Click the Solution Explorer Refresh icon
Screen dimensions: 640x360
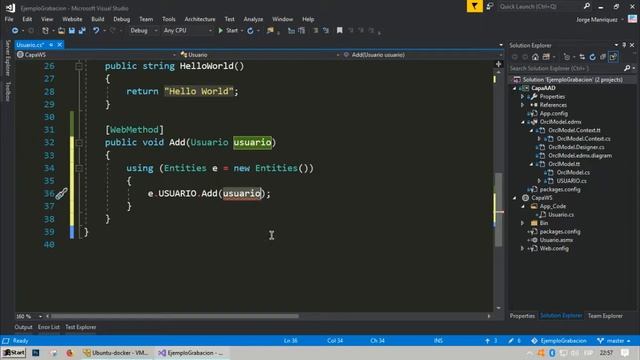(x=592, y=57)
